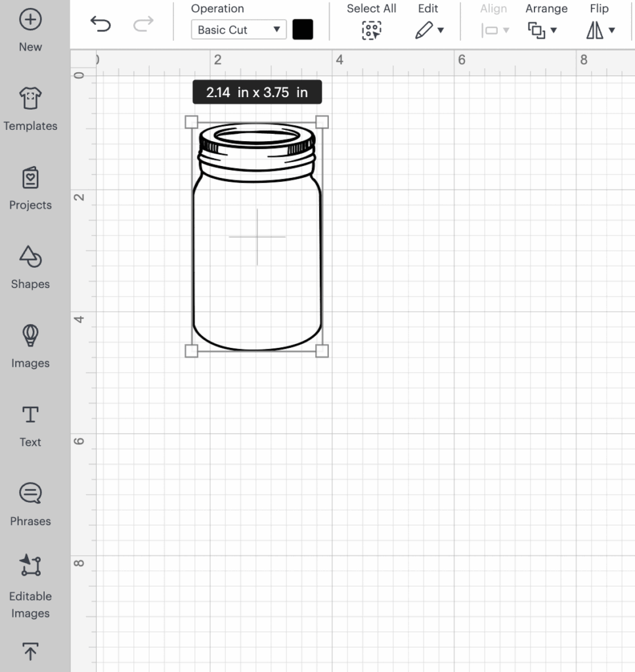The width and height of the screenshot is (635, 672).
Task: Click Select All button
Action: [x=372, y=30]
